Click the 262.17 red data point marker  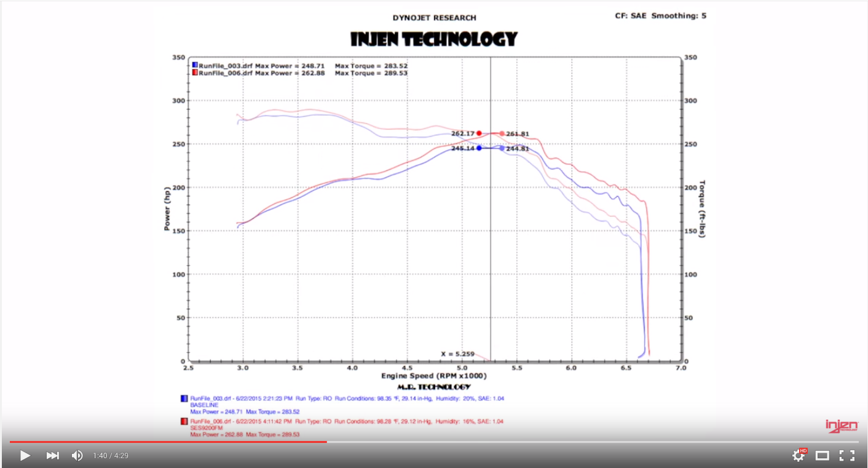click(x=479, y=133)
